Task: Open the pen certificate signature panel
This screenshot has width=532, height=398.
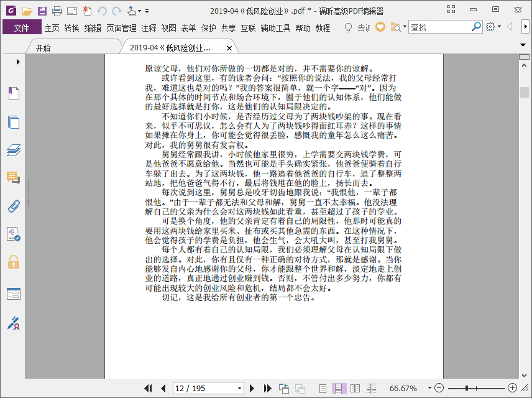Action: point(14,323)
